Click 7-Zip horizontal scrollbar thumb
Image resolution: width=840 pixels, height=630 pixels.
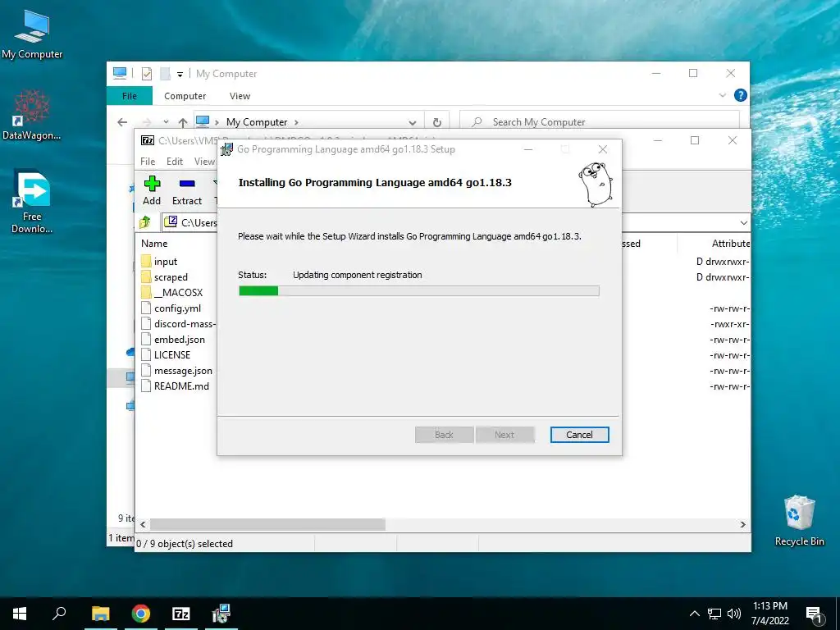[267, 524]
